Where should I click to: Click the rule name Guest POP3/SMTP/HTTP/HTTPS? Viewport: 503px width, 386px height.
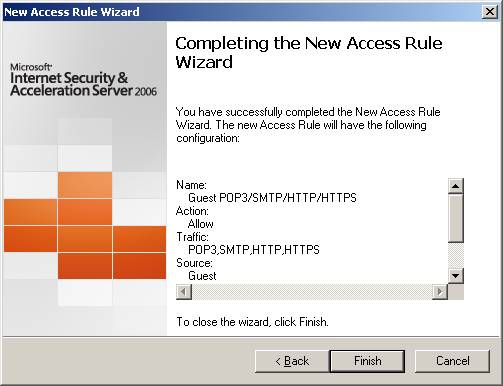click(x=272, y=198)
